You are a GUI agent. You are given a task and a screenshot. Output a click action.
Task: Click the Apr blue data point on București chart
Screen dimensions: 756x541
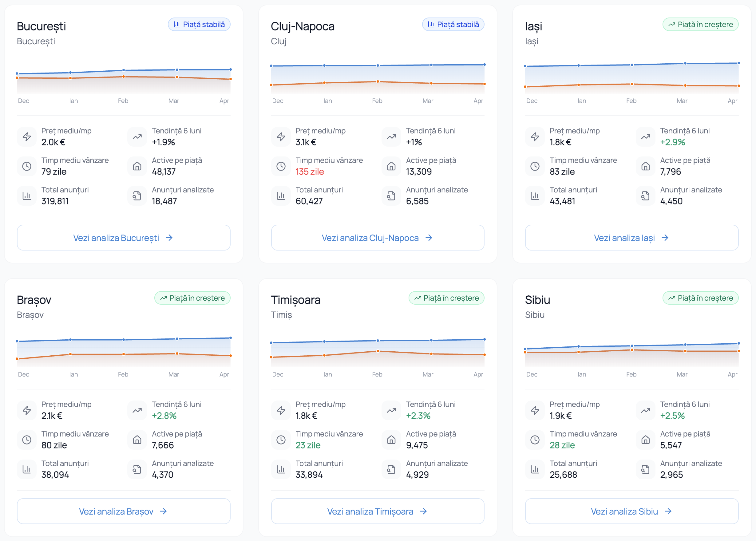tap(230, 69)
